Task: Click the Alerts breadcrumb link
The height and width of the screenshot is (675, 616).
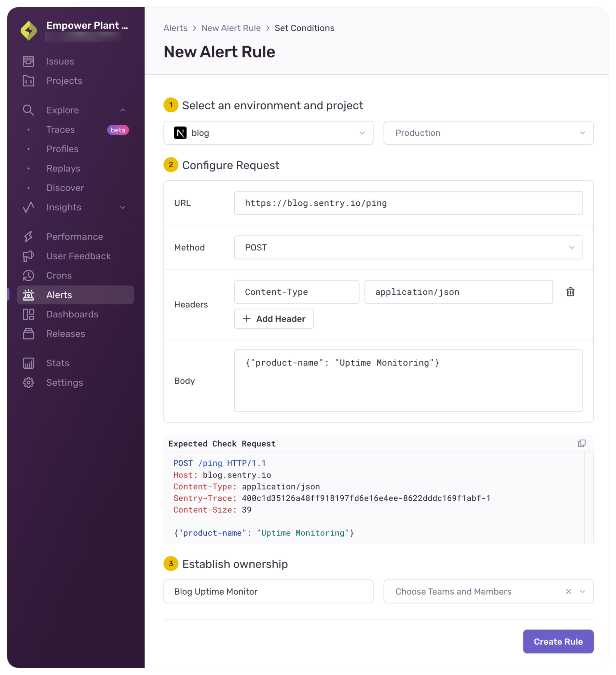Action: click(176, 28)
